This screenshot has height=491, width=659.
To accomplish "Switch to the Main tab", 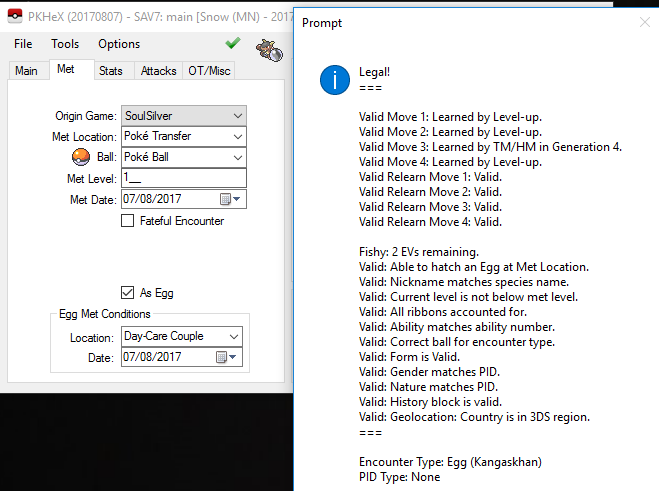I will point(26,71).
